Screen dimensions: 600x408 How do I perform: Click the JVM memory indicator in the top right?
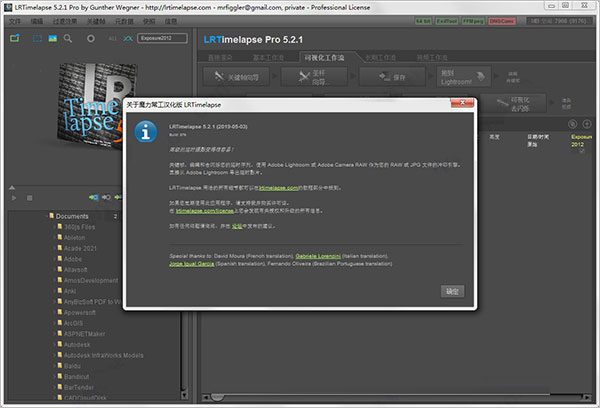pyautogui.click(x=558, y=21)
